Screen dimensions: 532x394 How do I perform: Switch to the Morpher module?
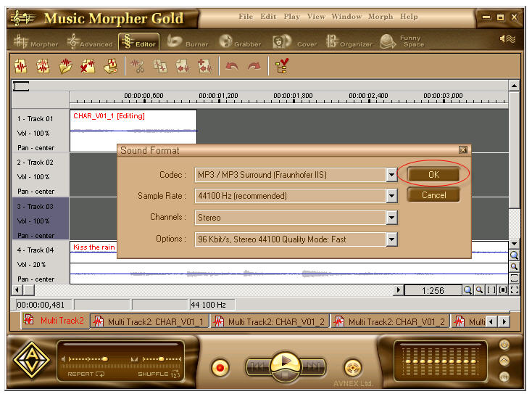(36, 42)
